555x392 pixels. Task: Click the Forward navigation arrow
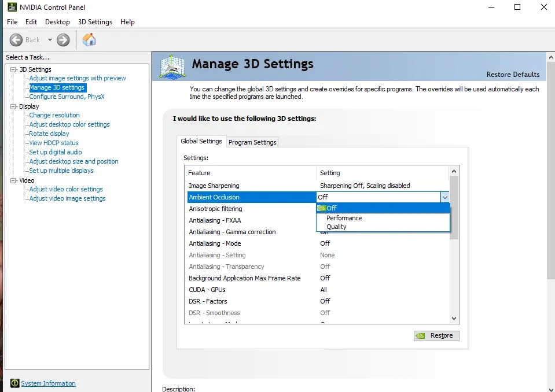tap(62, 40)
